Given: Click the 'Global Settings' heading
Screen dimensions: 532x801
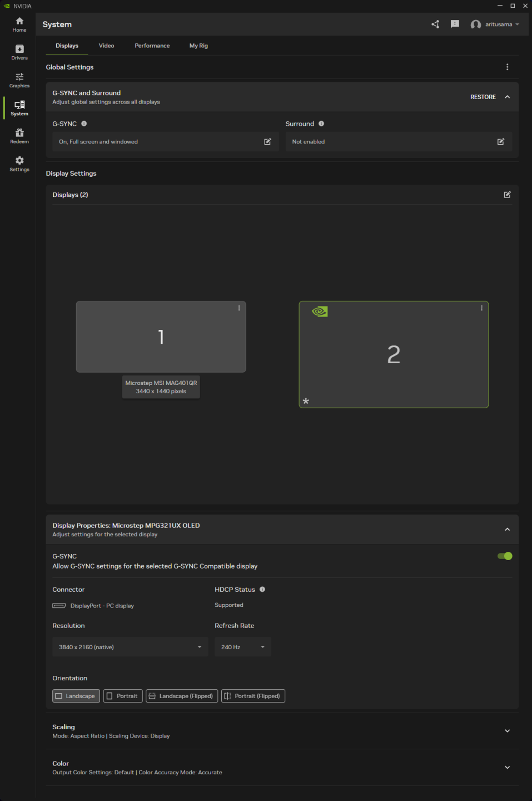Looking at the screenshot, I should point(69,67).
